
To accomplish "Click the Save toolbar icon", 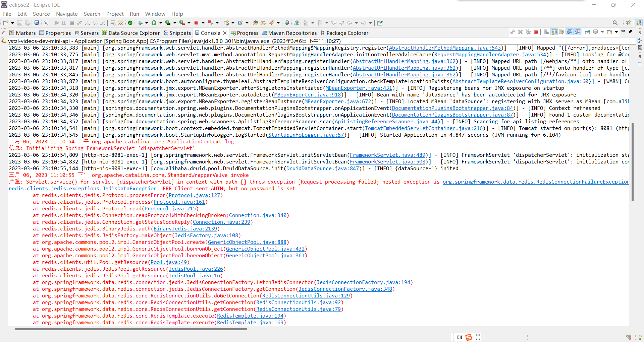I will (x=19, y=23).
